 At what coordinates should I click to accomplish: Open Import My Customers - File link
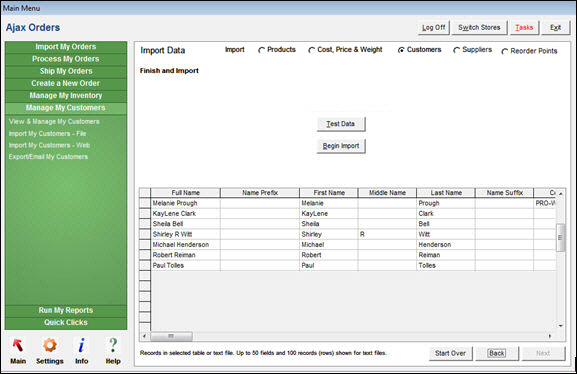point(47,134)
